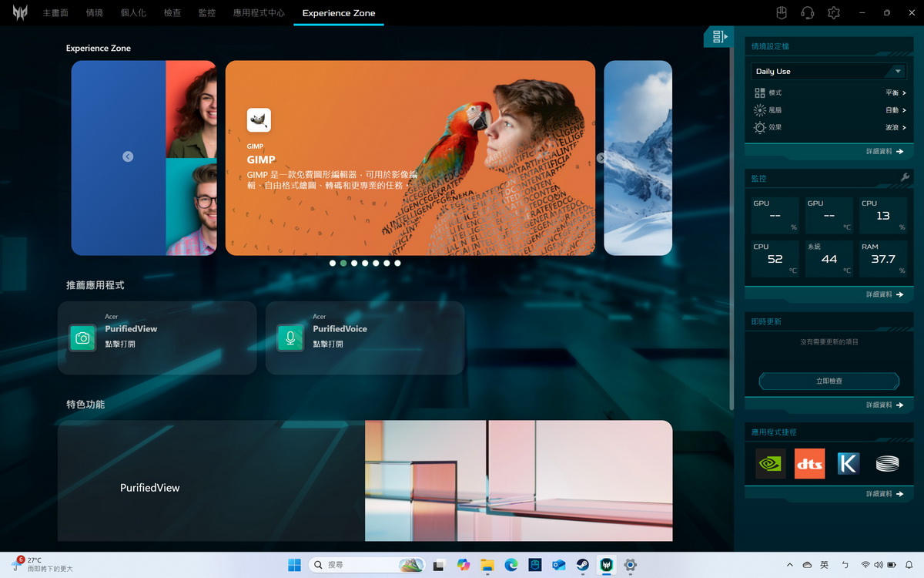Click the headset support icon

click(807, 13)
